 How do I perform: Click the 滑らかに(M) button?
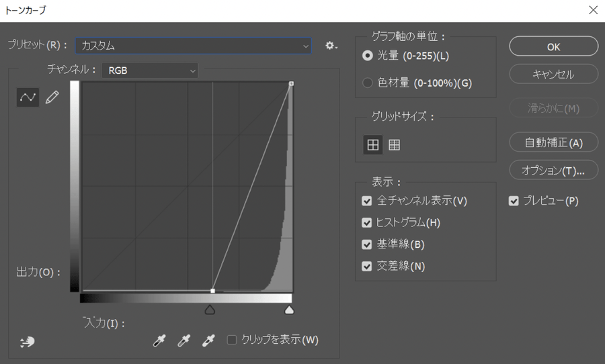(x=553, y=108)
